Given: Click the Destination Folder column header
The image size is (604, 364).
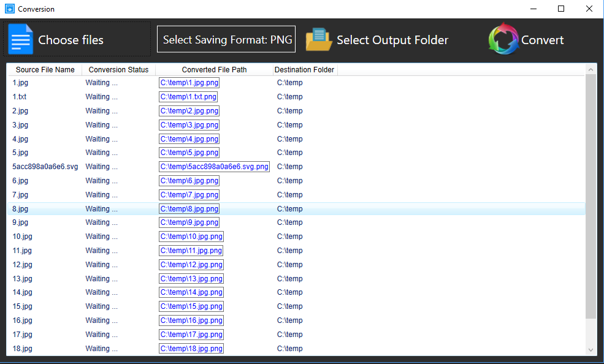Looking at the screenshot, I should tap(304, 70).
